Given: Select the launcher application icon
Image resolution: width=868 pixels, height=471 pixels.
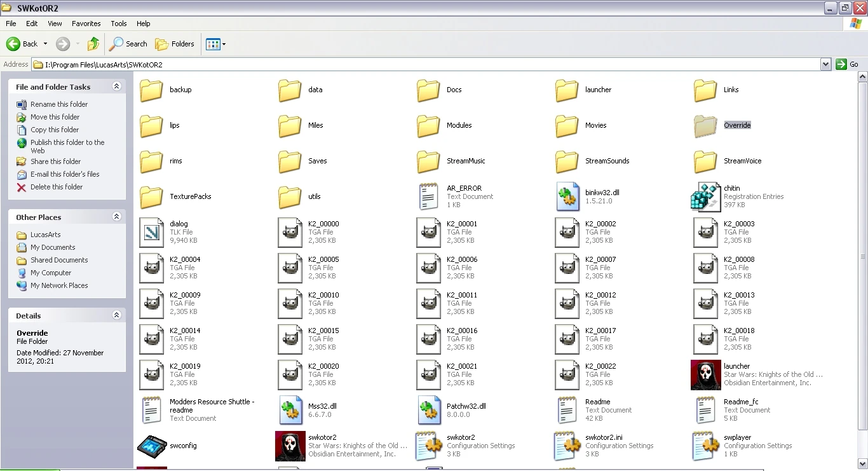Looking at the screenshot, I should [705, 375].
